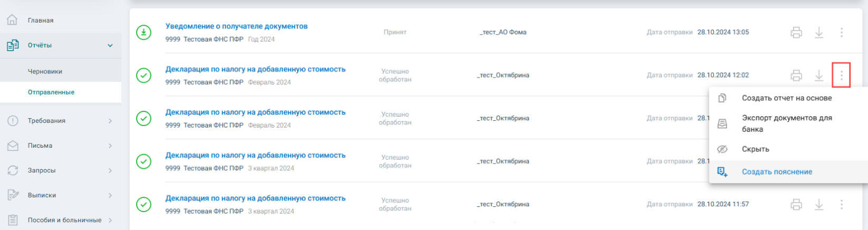Open the Главная home icon
The height and width of the screenshot is (230, 868).
(13, 20)
